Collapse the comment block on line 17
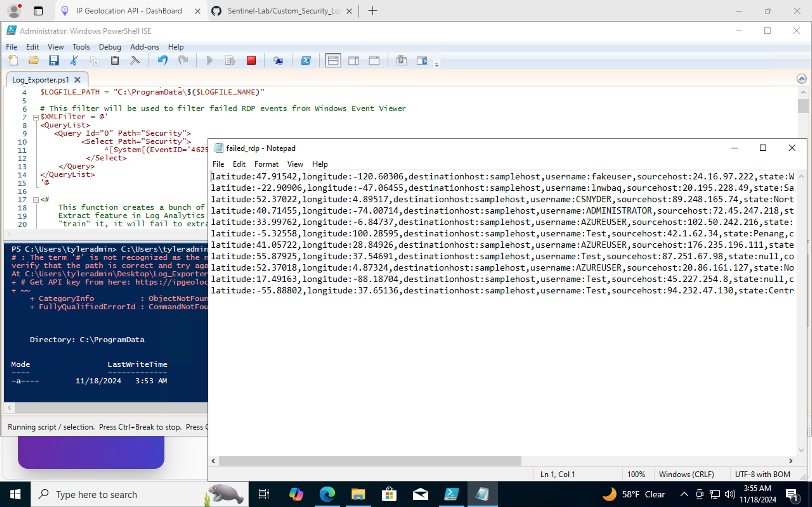The image size is (812, 507). [x=36, y=200]
